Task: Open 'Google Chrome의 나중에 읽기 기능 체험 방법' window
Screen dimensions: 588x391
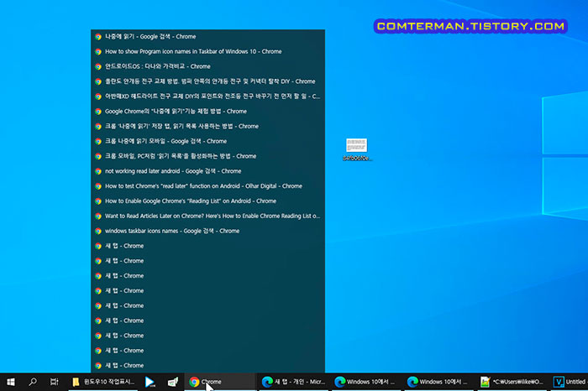Action: tap(207, 112)
